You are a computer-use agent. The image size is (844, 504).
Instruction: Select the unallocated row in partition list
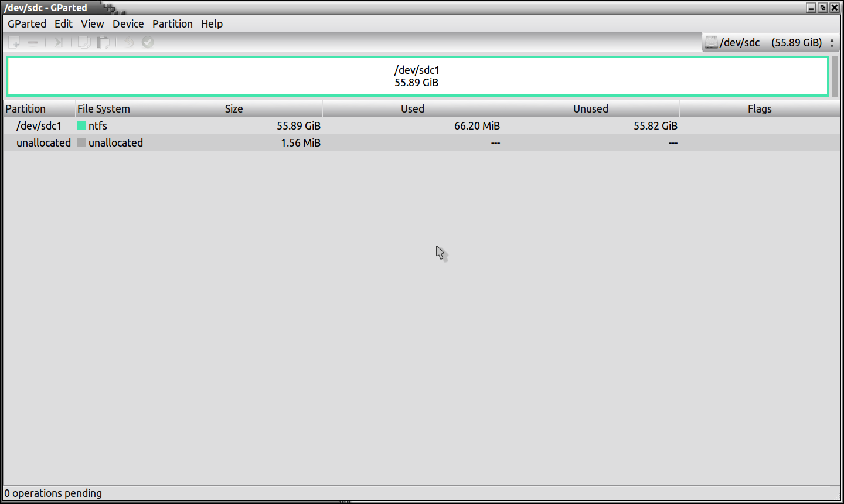[43, 143]
